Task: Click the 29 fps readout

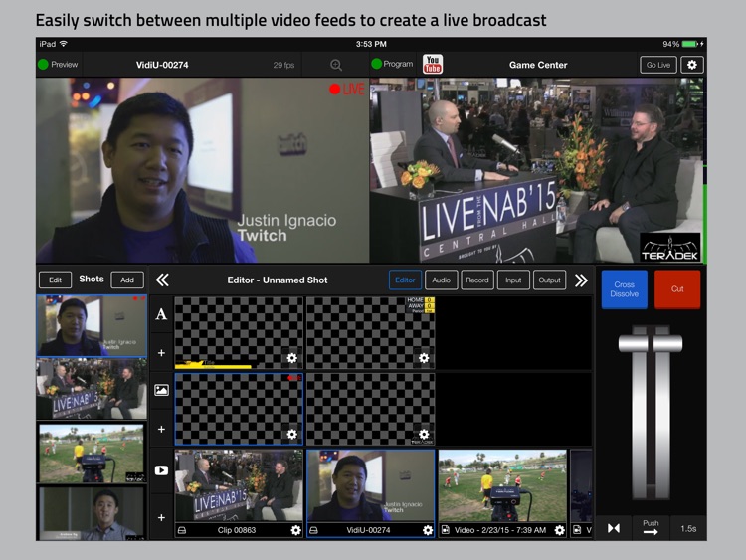Action: click(283, 66)
